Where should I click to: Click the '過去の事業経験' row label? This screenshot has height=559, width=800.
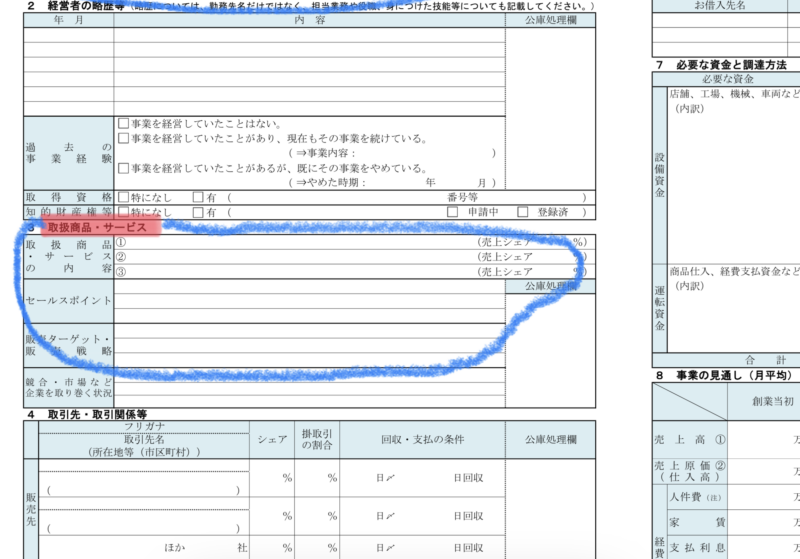click(68, 153)
